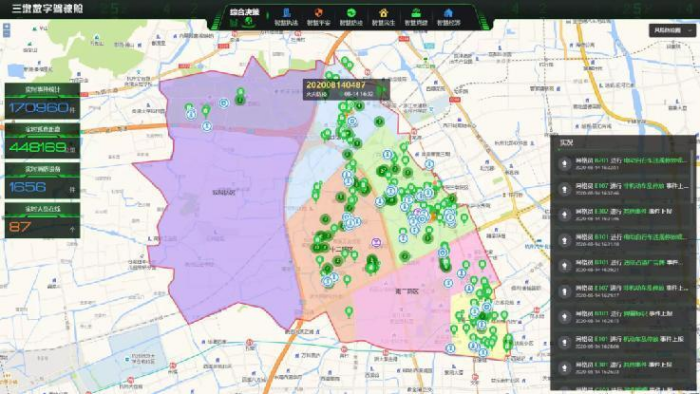This screenshot has width=700, height=394.
Task: Open the feed entry for grid worker E301
Action: (x=623, y=368)
